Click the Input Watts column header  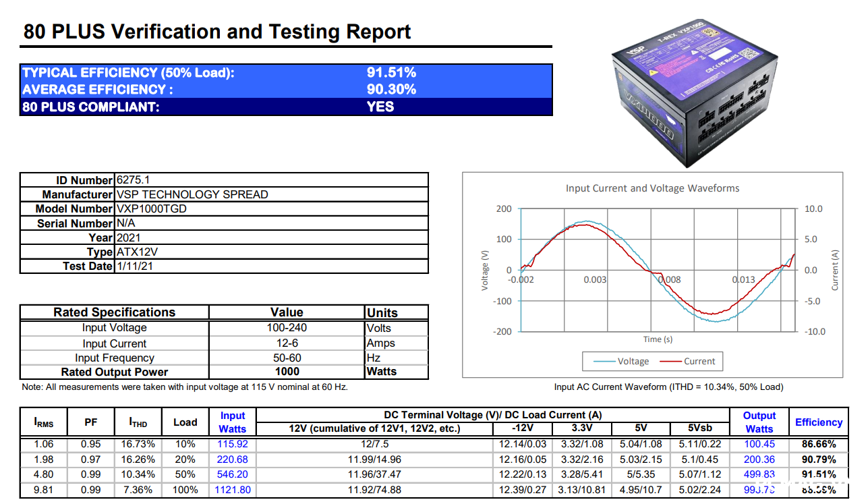pyautogui.click(x=233, y=422)
